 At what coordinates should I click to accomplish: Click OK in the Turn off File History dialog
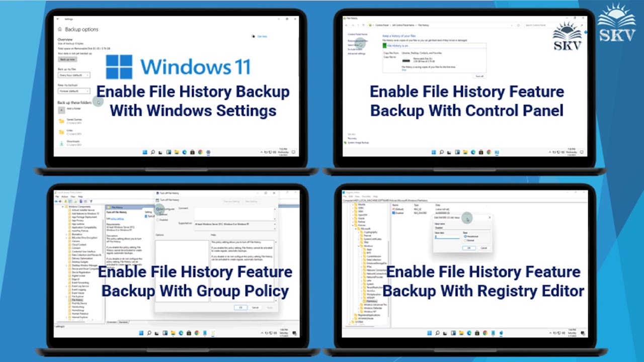click(x=240, y=307)
